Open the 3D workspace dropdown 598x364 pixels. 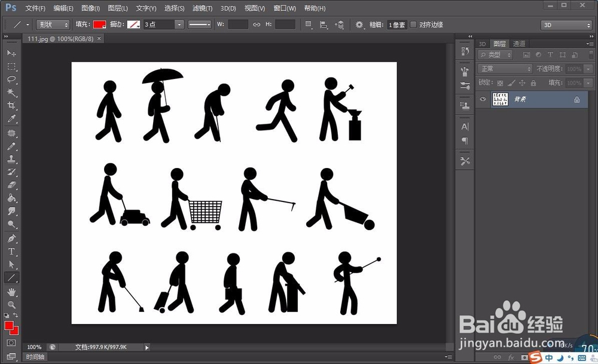click(566, 25)
